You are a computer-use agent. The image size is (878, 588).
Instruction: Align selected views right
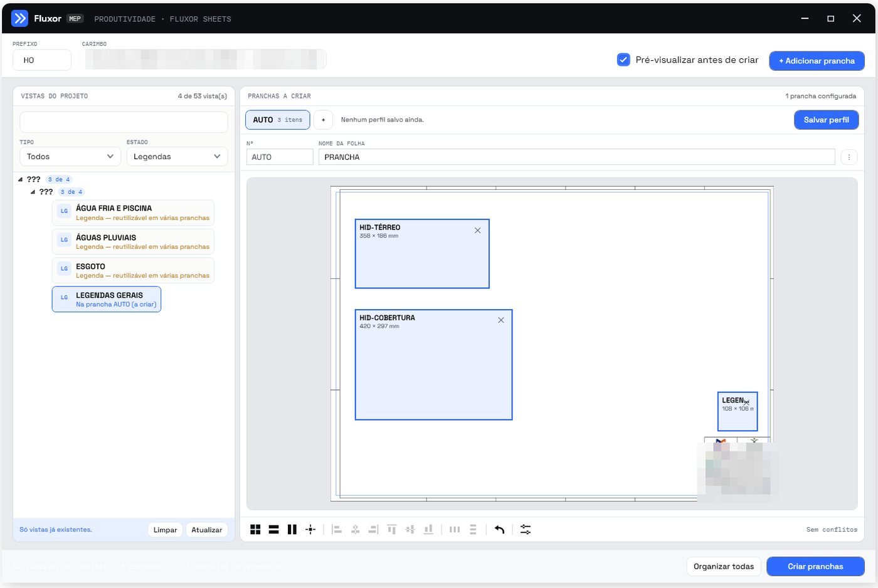[x=373, y=530]
